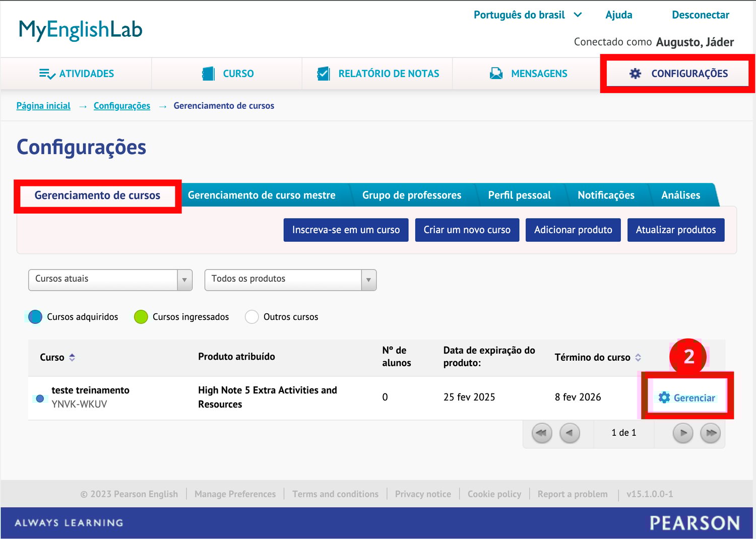This screenshot has height=539, width=756.
Task: Click the Atividades checklist icon
Action: coord(47,74)
